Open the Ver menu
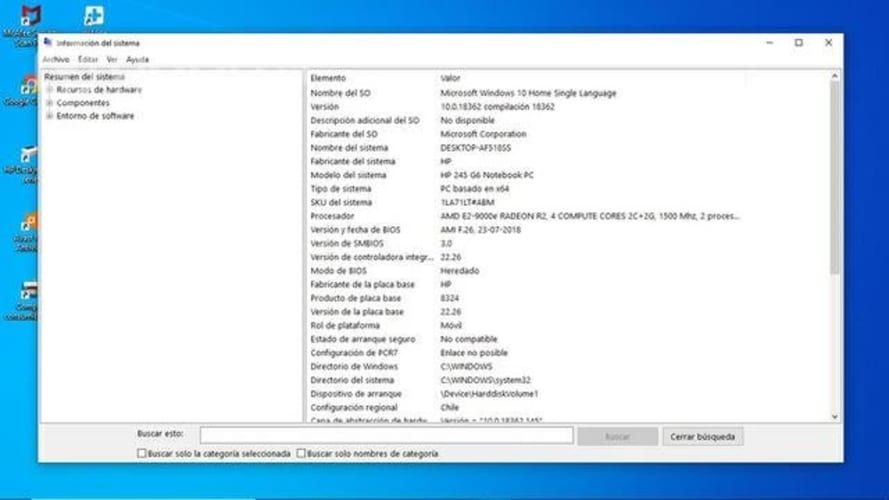The height and width of the screenshot is (500, 889). click(x=112, y=60)
